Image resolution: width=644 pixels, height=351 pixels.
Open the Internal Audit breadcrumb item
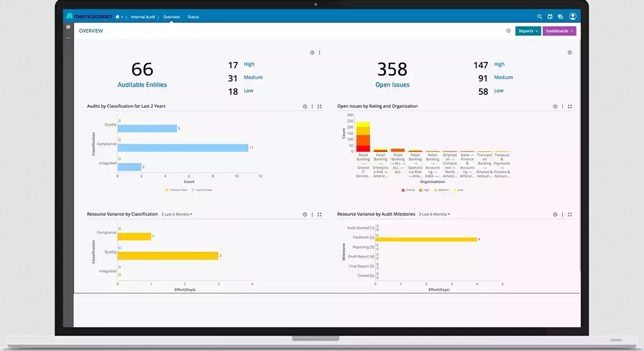coord(143,17)
